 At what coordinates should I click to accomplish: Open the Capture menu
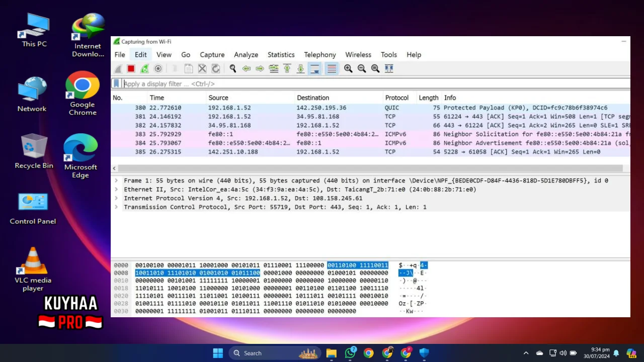(212, 55)
